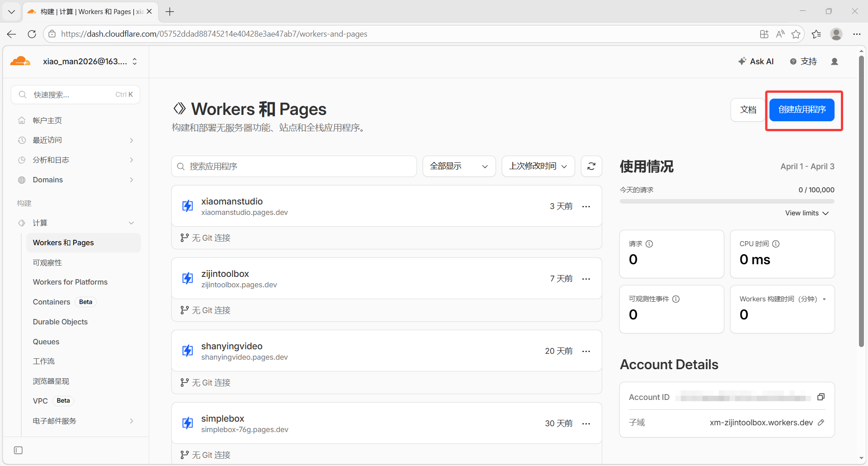Open the account switcher xiao_man2026 dropdown
Screen dimensions: 868x466
point(90,62)
